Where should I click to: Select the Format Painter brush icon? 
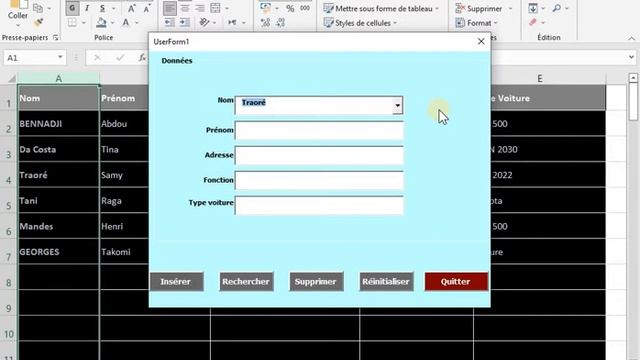38,22
